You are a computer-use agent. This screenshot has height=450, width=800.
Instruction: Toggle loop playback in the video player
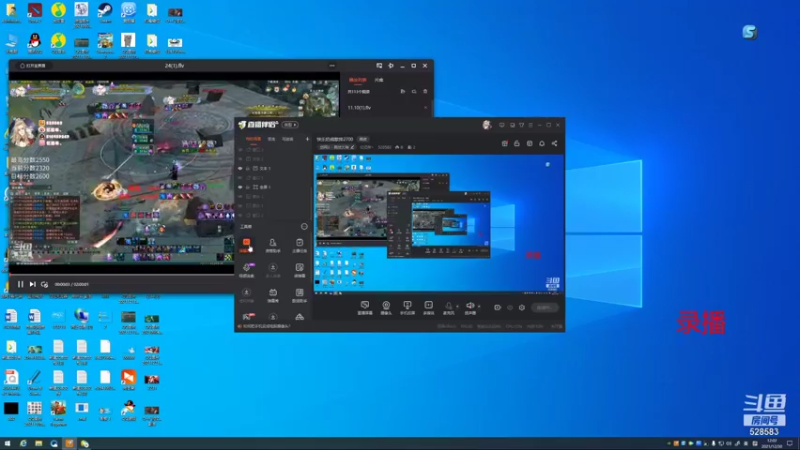(x=44, y=284)
